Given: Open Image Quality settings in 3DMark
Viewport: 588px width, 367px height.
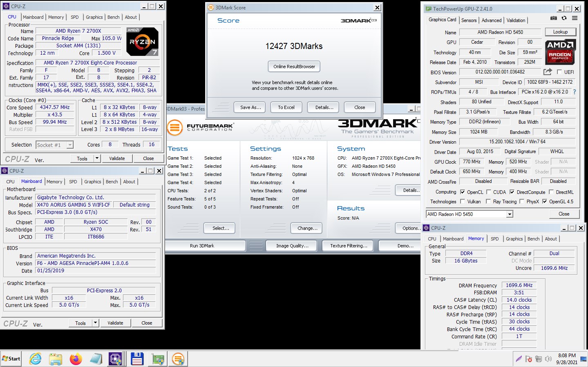Looking at the screenshot, I should pyautogui.click(x=292, y=246).
